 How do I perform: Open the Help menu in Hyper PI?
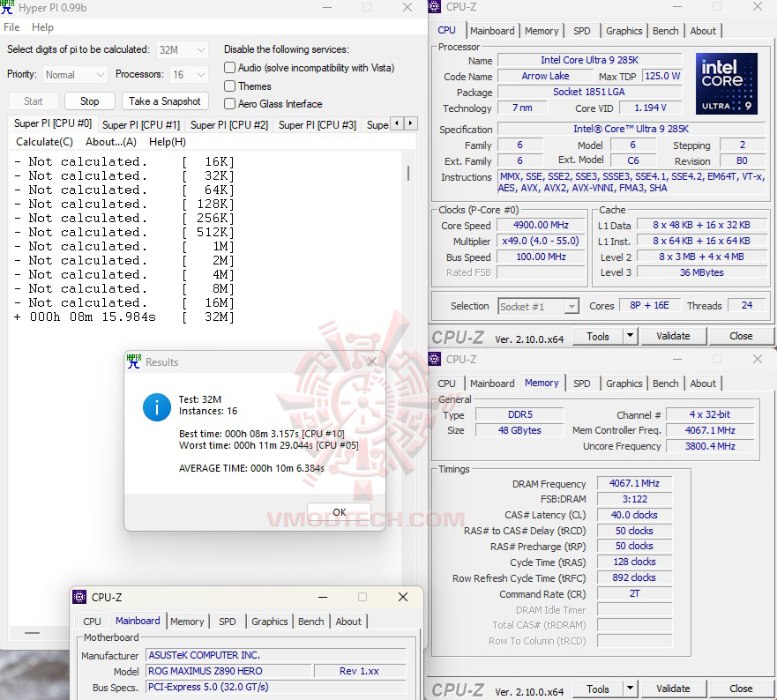pos(42,27)
